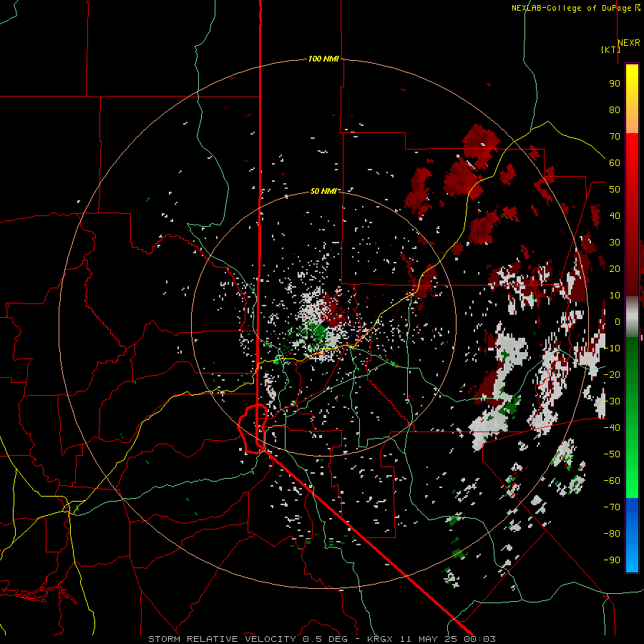The image size is (644, 644).
Task: Select the -90 knot scale label
Action: pyautogui.click(x=612, y=560)
